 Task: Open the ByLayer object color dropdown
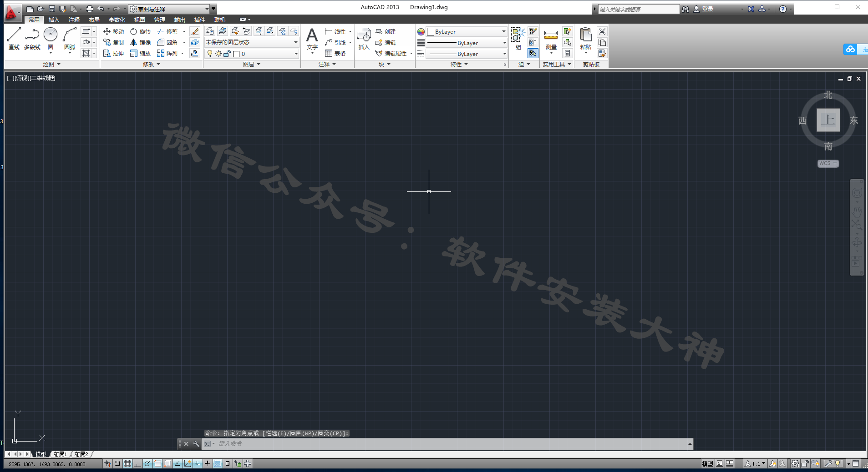[x=467, y=31]
